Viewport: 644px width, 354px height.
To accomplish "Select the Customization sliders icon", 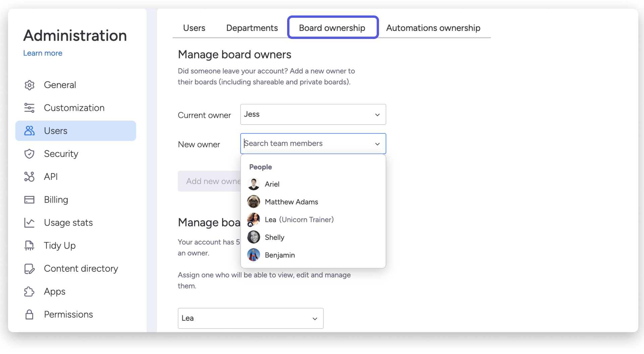I will point(30,108).
